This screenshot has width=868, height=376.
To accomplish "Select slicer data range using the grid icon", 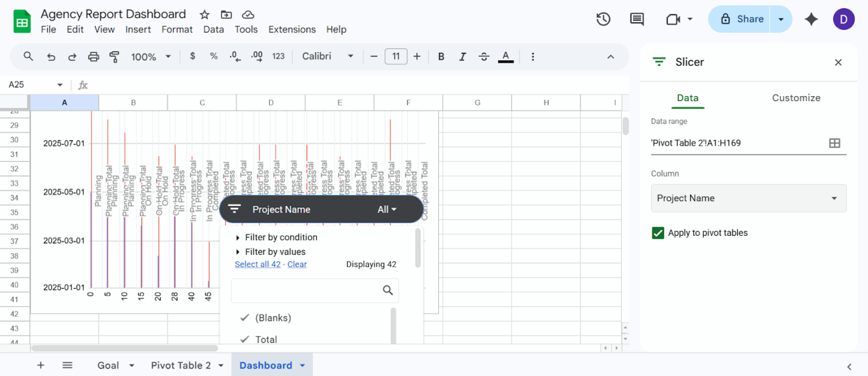I will [x=835, y=142].
